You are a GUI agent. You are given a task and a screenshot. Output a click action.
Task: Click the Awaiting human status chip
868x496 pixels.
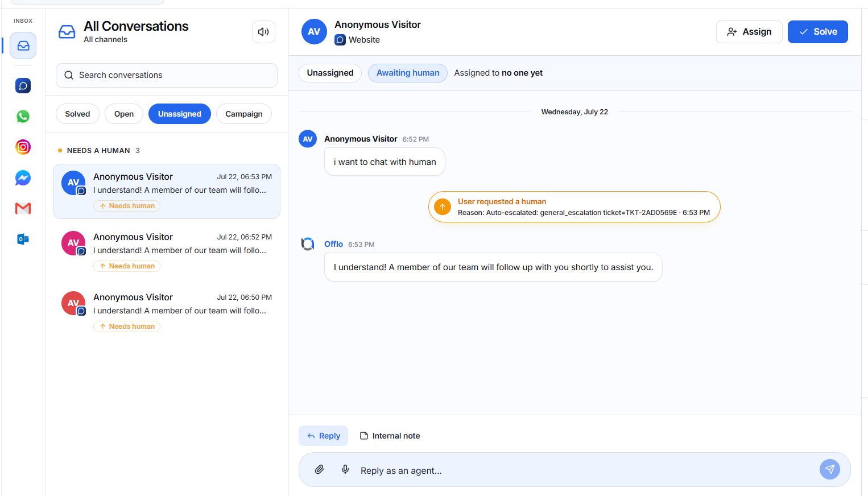point(408,73)
